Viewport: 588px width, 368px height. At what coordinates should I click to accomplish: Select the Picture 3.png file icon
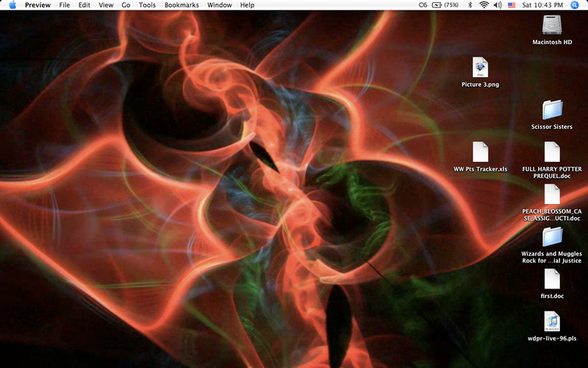point(480,67)
